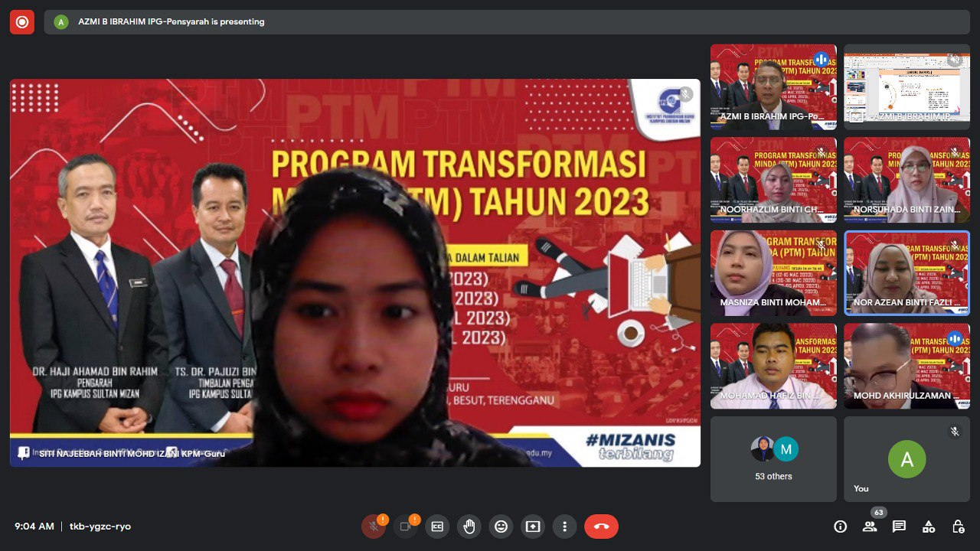The image size is (980, 551).
Task: Select NOORHAZLIM BINTI participant tile
Action: 773,180
